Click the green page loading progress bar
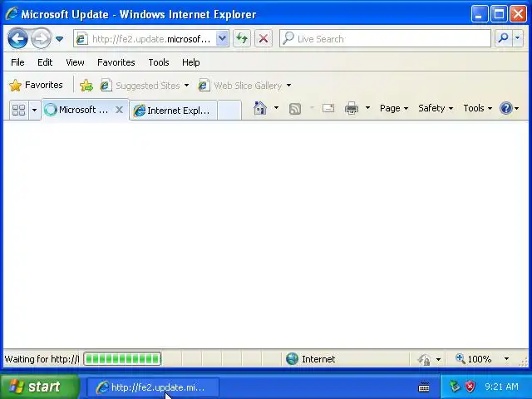The height and width of the screenshot is (399, 532). (122, 358)
